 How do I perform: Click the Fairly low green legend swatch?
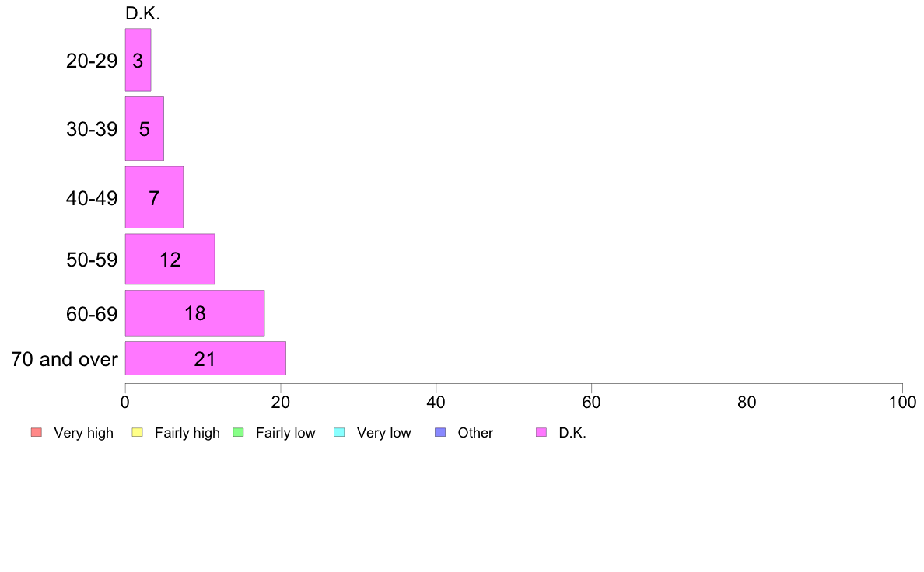coord(238,432)
